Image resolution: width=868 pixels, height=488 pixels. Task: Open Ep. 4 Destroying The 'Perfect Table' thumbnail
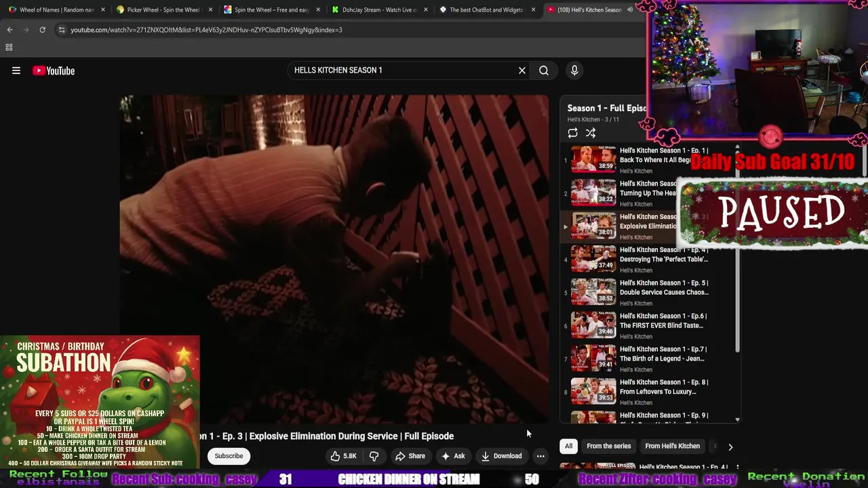point(593,259)
